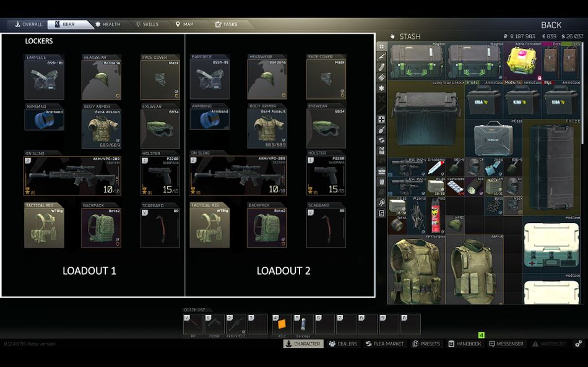Filter stash by keys icon
Image resolution: width=588 pixels, height=367 pixels.
point(381,203)
